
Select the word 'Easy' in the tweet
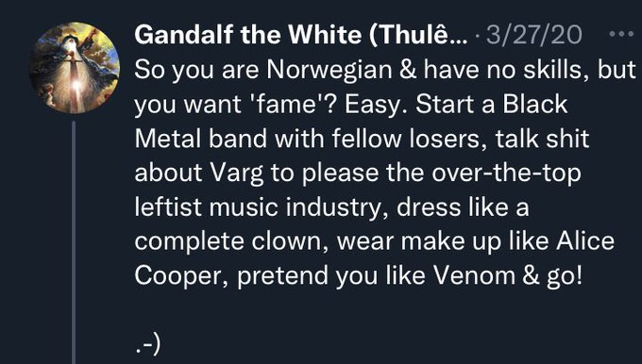tap(376, 106)
